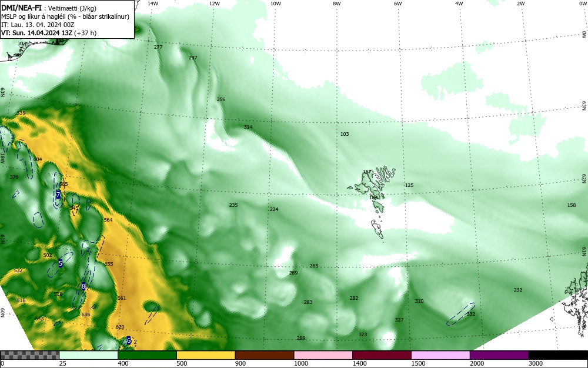This screenshot has width=588, height=368.
Task: Click the 4W longitude label
Action: [459, 4]
